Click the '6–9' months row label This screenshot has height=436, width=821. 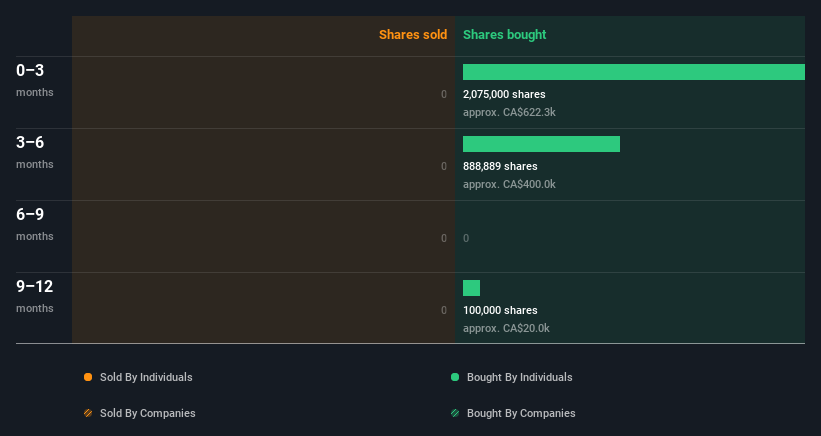tap(35, 224)
